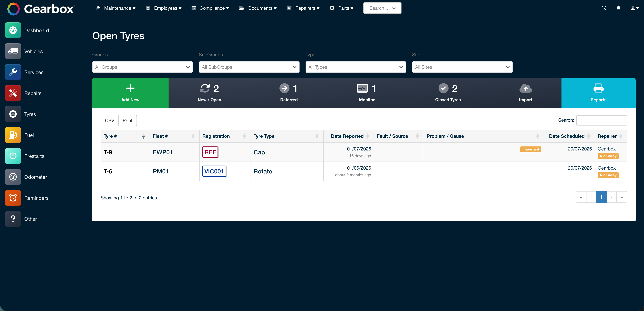The height and width of the screenshot is (311, 644).
Task: Open the Services wrench icon
Action: 13,72
